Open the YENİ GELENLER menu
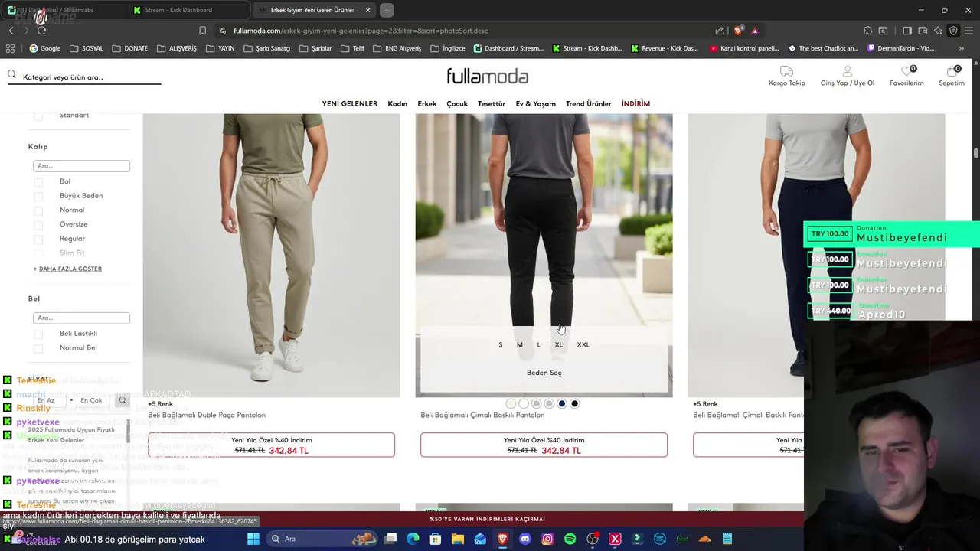 pos(349,103)
